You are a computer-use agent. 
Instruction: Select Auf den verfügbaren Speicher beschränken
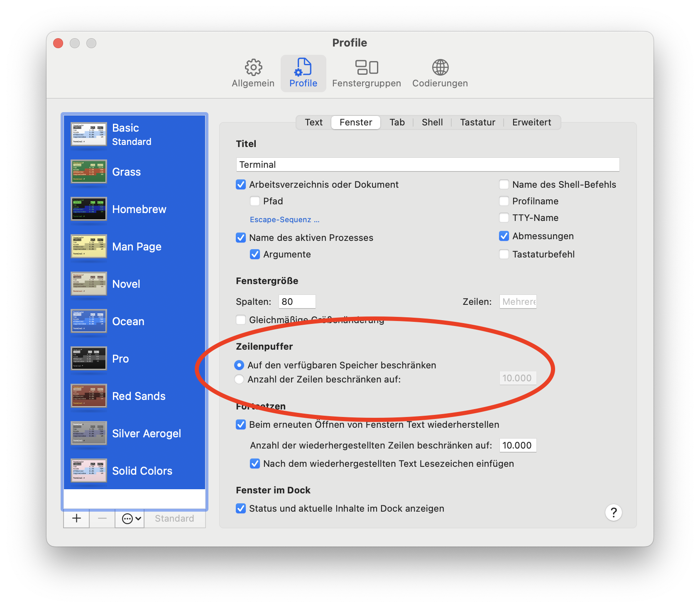239,365
